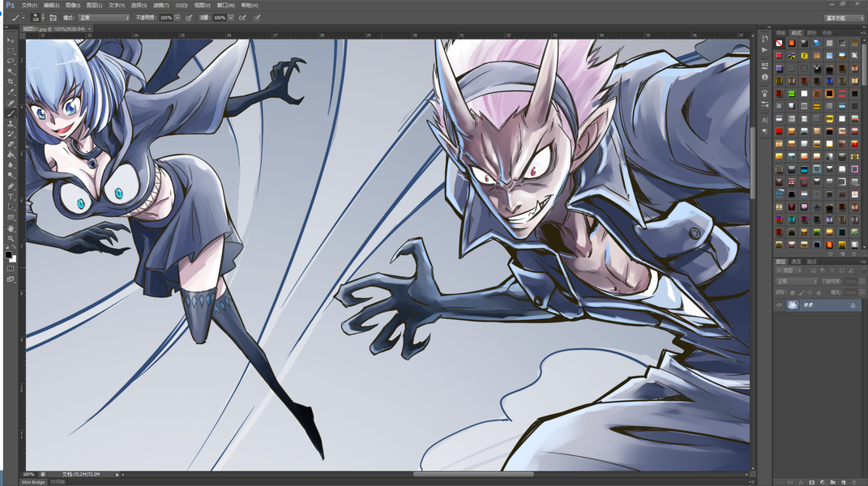868x486 pixels.
Task: Select the Eraser tool
Action: tap(11, 144)
